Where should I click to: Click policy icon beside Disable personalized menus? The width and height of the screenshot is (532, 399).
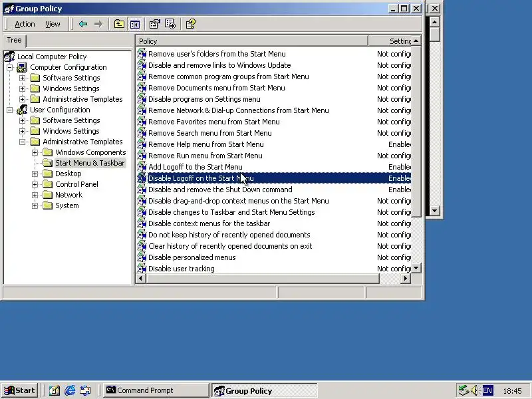(142, 257)
